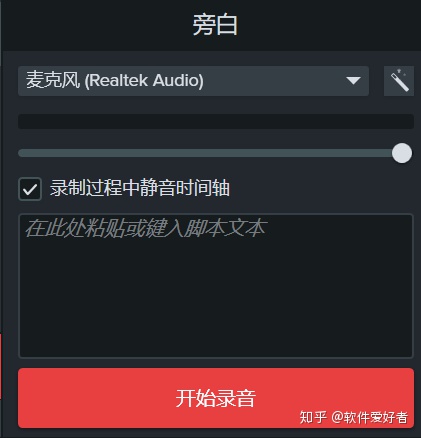The width and height of the screenshot is (421, 438).
Task: Open the microphone device dropdown arrow
Action: pyautogui.click(x=353, y=81)
